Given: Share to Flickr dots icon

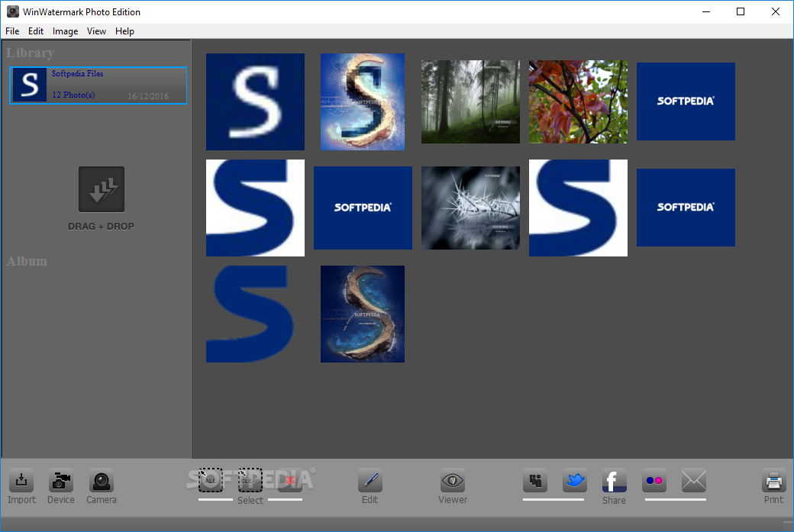Looking at the screenshot, I should pyautogui.click(x=654, y=480).
